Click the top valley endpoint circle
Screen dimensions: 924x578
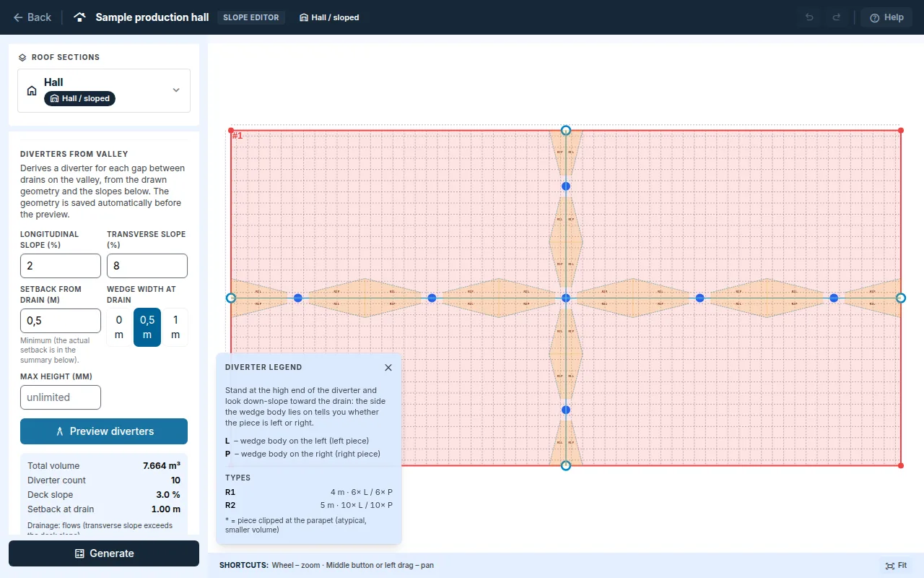click(x=566, y=130)
